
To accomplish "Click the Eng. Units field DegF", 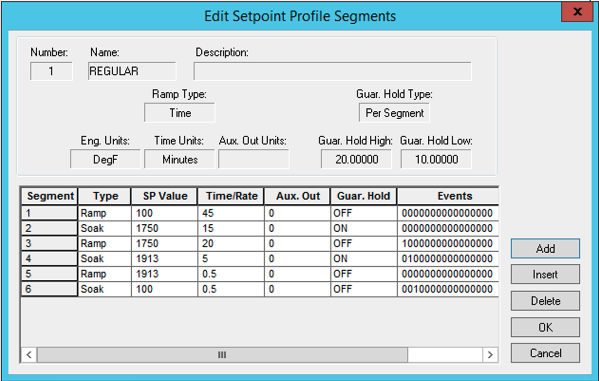I will click(x=105, y=159).
